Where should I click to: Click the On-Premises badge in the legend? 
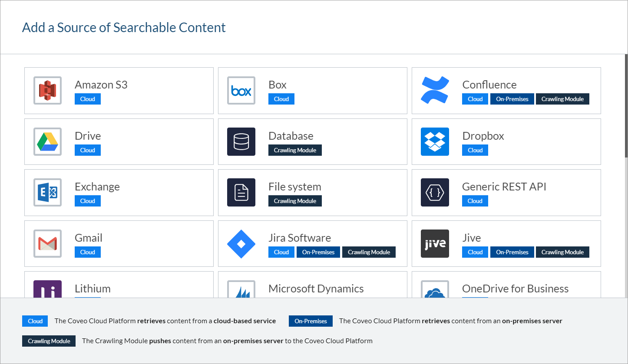[x=311, y=321]
